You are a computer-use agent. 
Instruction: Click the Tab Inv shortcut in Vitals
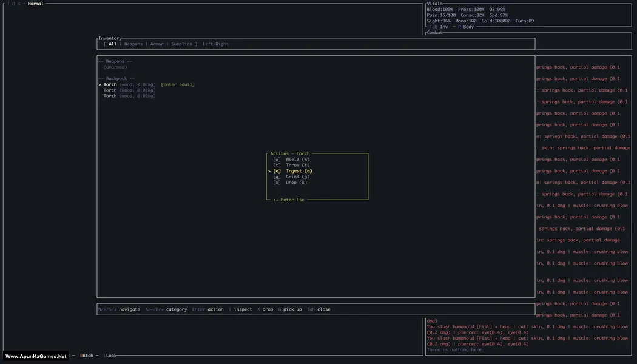pyautogui.click(x=439, y=27)
